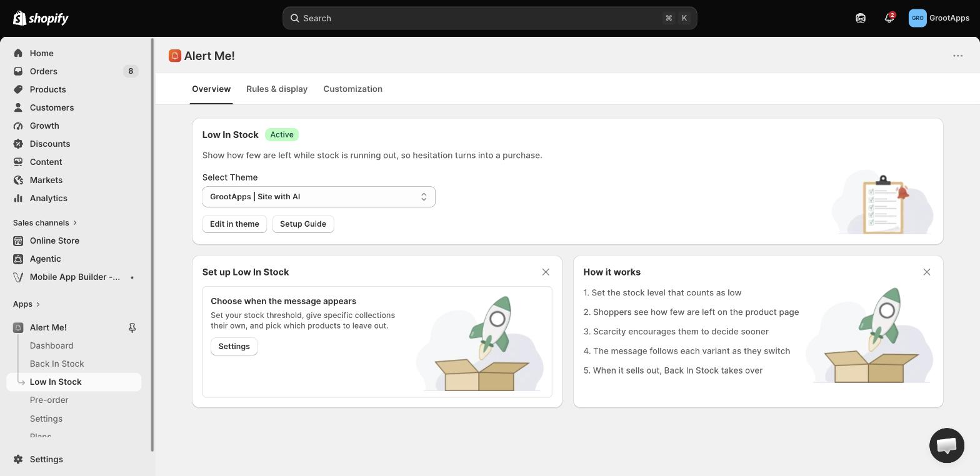
Task: Switch to the Overview tab
Action: [211, 89]
